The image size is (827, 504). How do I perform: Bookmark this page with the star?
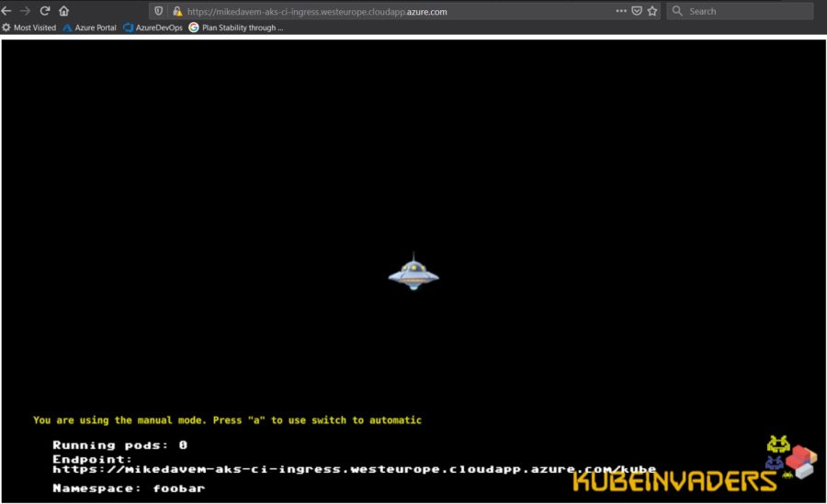[x=652, y=11]
